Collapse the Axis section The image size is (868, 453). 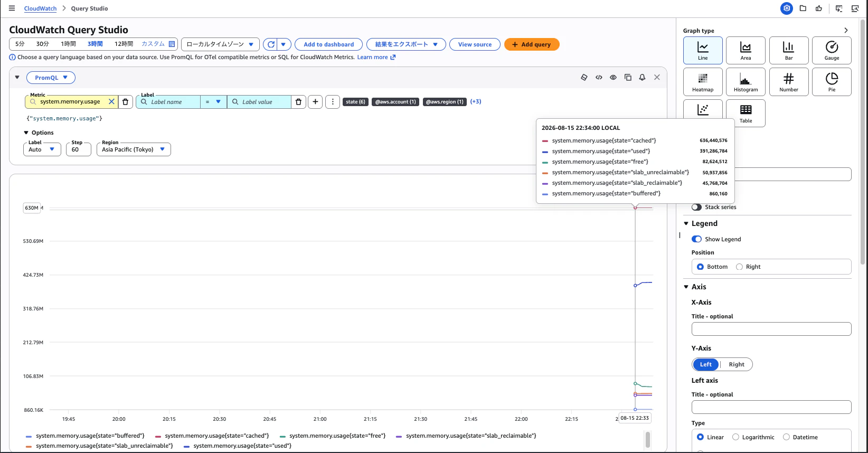(686, 287)
